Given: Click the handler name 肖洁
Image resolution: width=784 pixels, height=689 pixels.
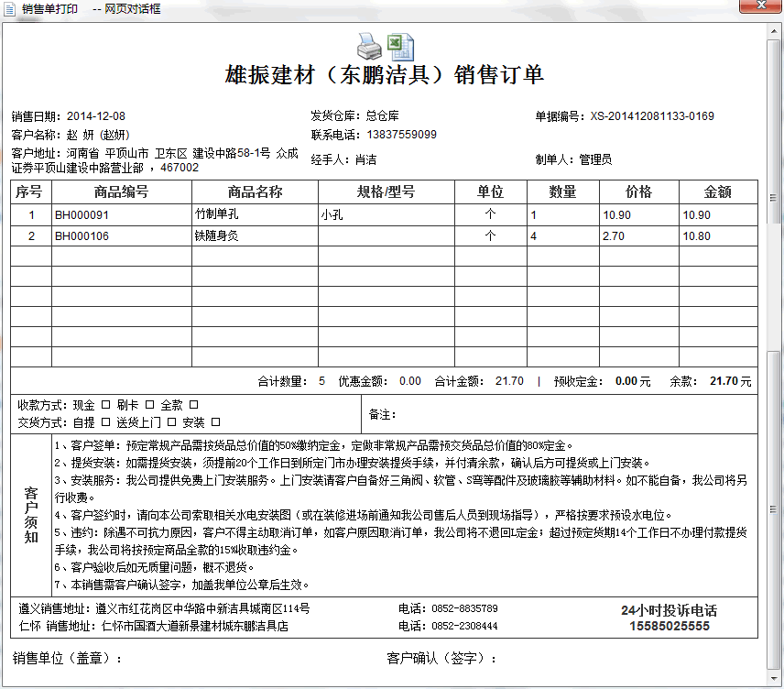Looking at the screenshot, I should [365, 159].
